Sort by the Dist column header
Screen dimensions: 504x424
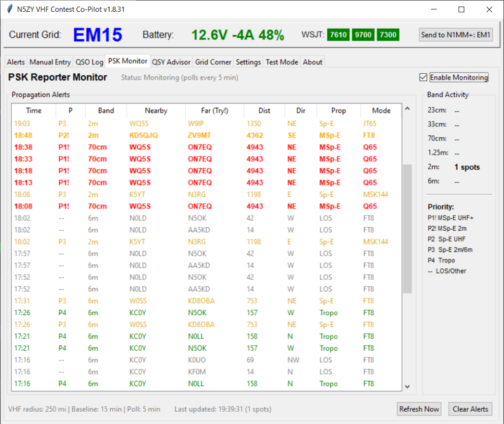pyautogui.click(x=264, y=111)
